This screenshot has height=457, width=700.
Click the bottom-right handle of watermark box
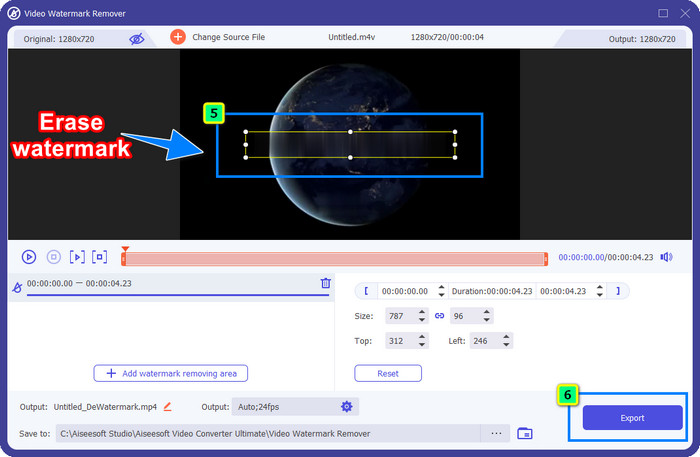[455, 158]
